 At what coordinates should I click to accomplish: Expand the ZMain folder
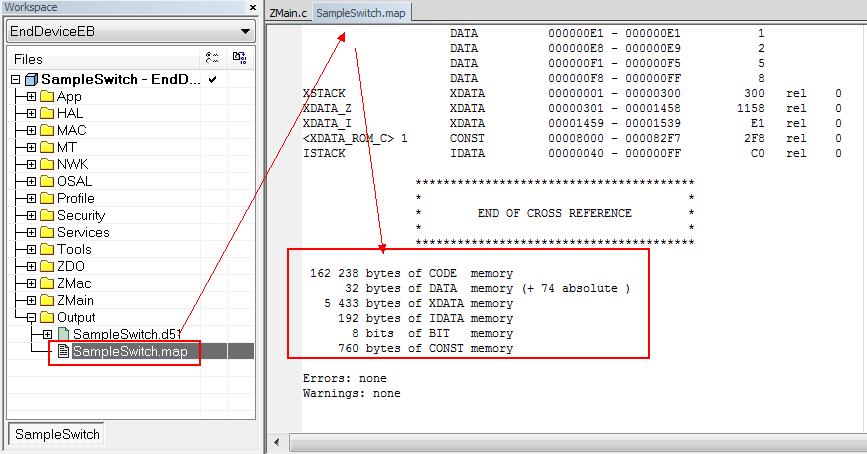coord(32,301)
